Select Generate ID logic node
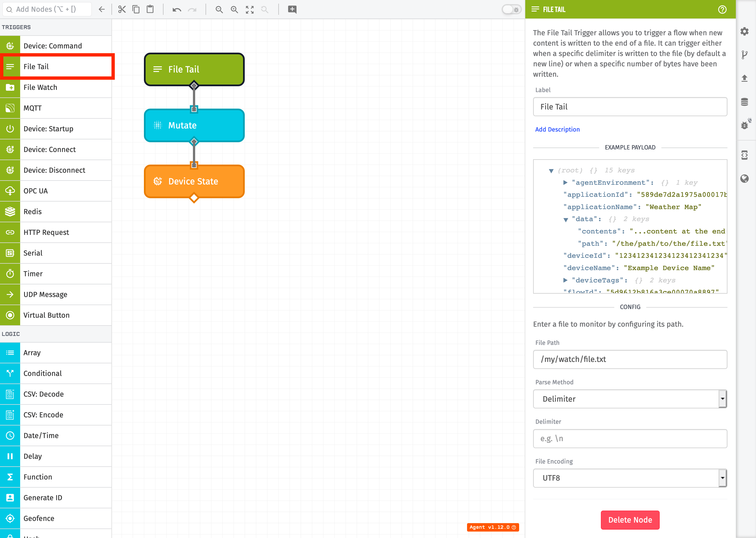 56,498
